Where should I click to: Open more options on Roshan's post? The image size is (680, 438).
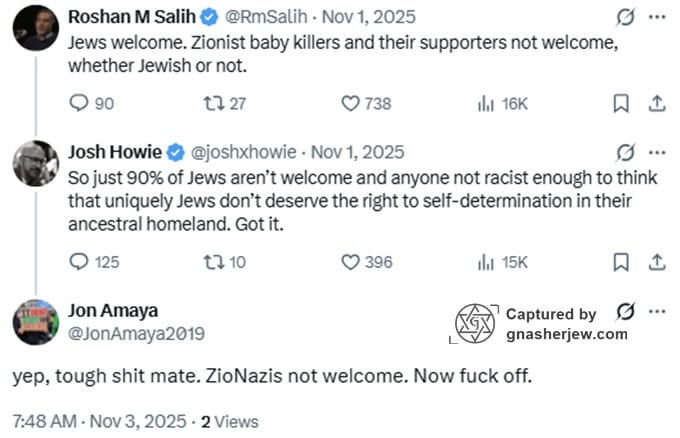pyautogui.click(x=657, y=18)
